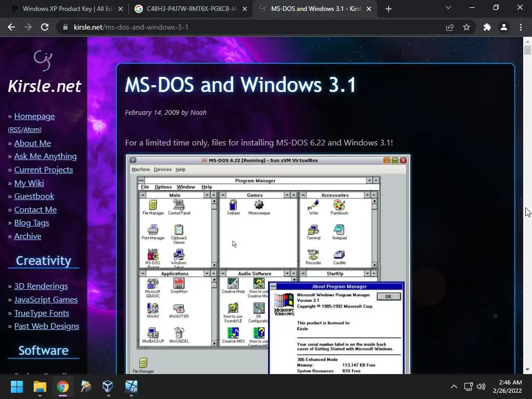The height and width of the screenshot is (399, 532).
Task: Open the Archive link
Action: coord(28,236)
